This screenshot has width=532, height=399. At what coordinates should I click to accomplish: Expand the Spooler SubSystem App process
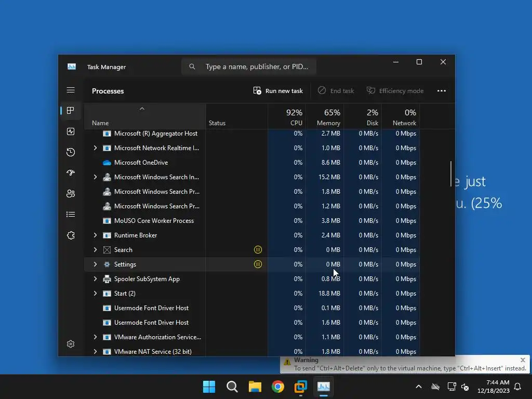[x=96, y=279]
